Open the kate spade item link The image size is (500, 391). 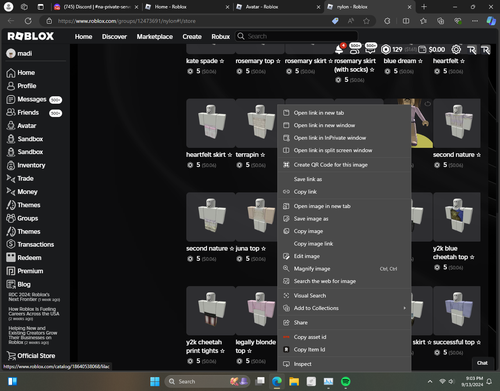[205, 61]
